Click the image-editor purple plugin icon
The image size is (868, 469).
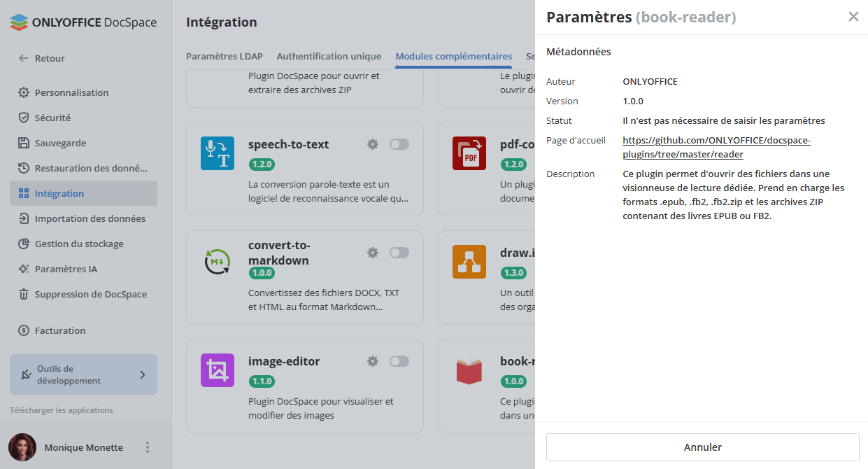click(x=218, y=370)
